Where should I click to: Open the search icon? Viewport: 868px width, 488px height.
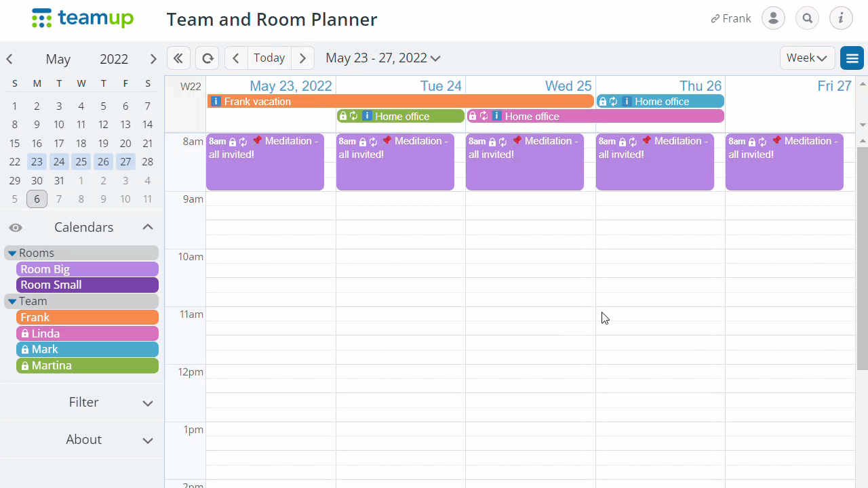click(807, 18)
